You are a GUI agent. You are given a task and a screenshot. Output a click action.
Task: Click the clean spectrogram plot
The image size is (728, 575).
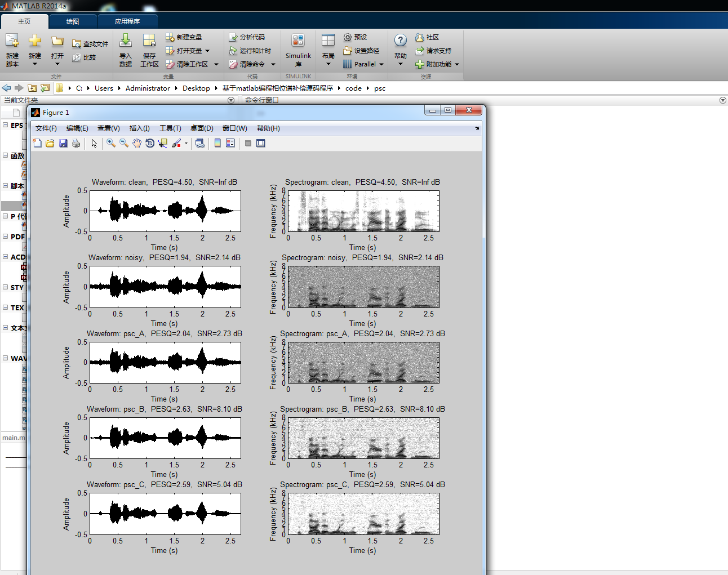363,211
